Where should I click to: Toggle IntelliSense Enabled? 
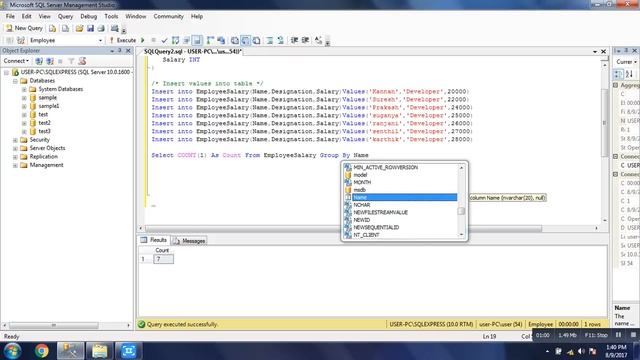197,40
